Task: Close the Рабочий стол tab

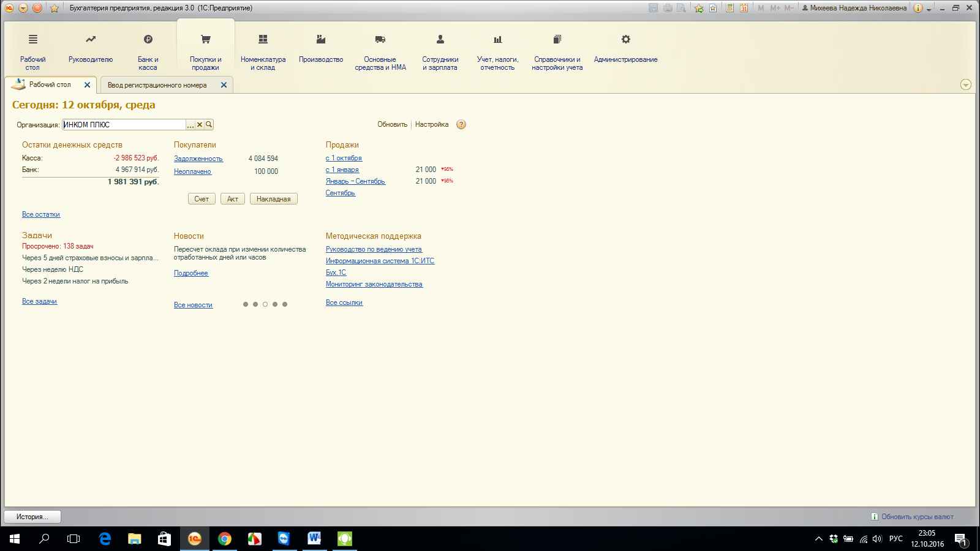Action: coord(87,85)
